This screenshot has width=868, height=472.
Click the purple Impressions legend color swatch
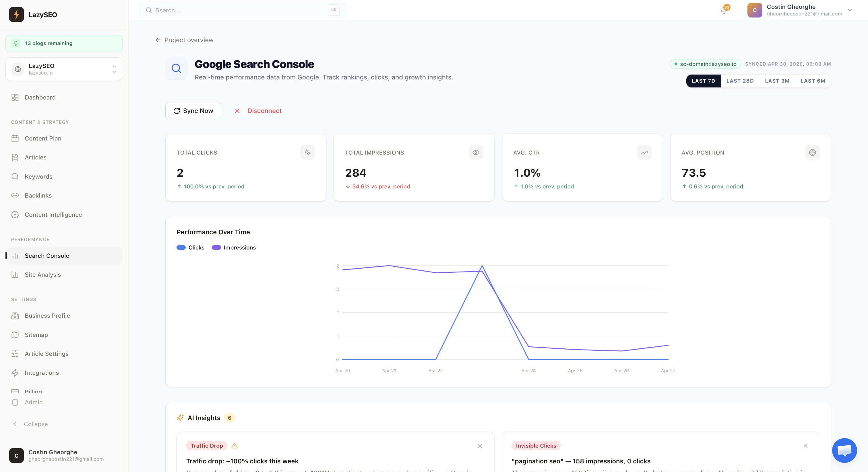pos(216,247)
